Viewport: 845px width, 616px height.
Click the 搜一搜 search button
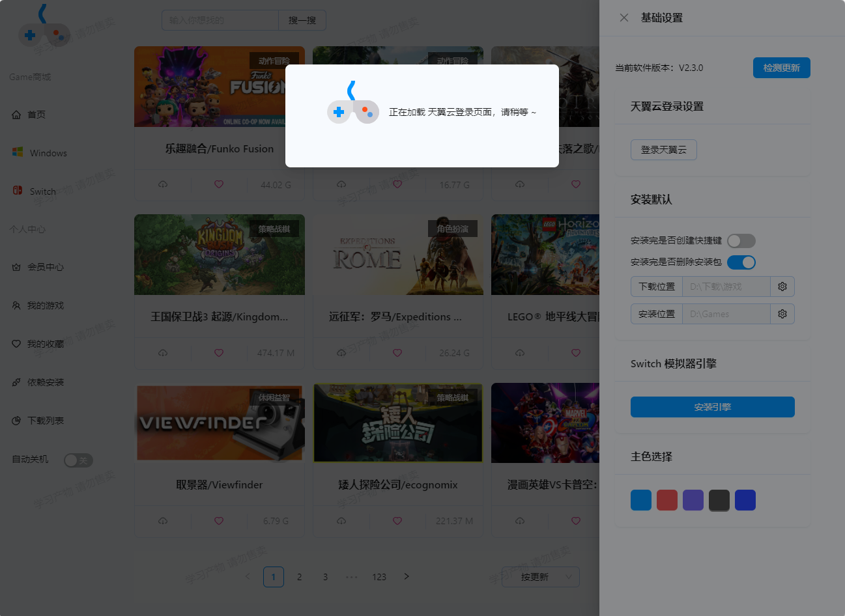coord(302,20)
